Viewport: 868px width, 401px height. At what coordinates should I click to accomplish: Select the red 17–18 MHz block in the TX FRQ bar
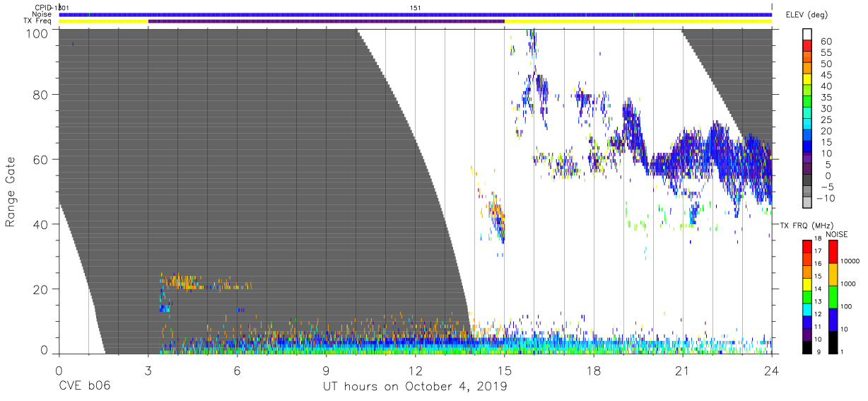pos(807,246)
